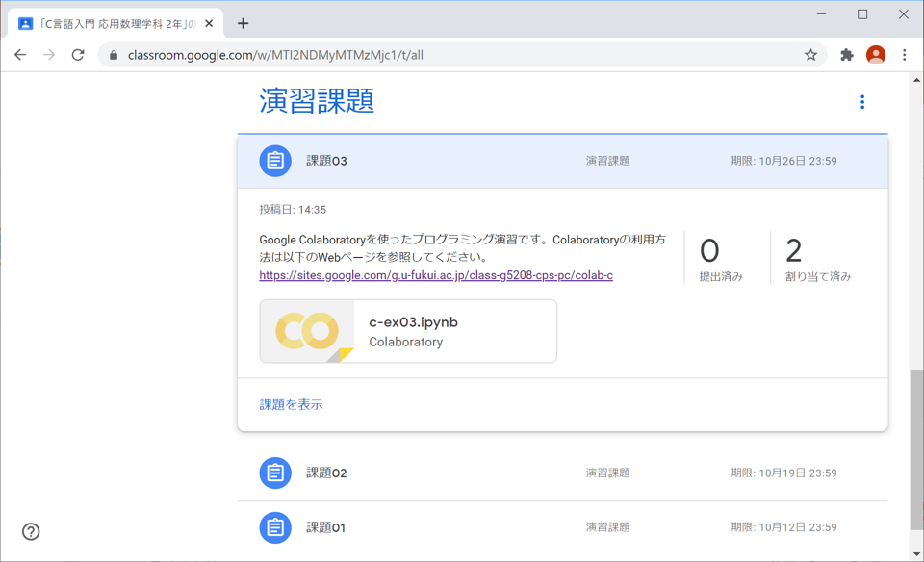Close the Chrome window
This screenshot has height=562, width=924.
click(x=904, y=14)
